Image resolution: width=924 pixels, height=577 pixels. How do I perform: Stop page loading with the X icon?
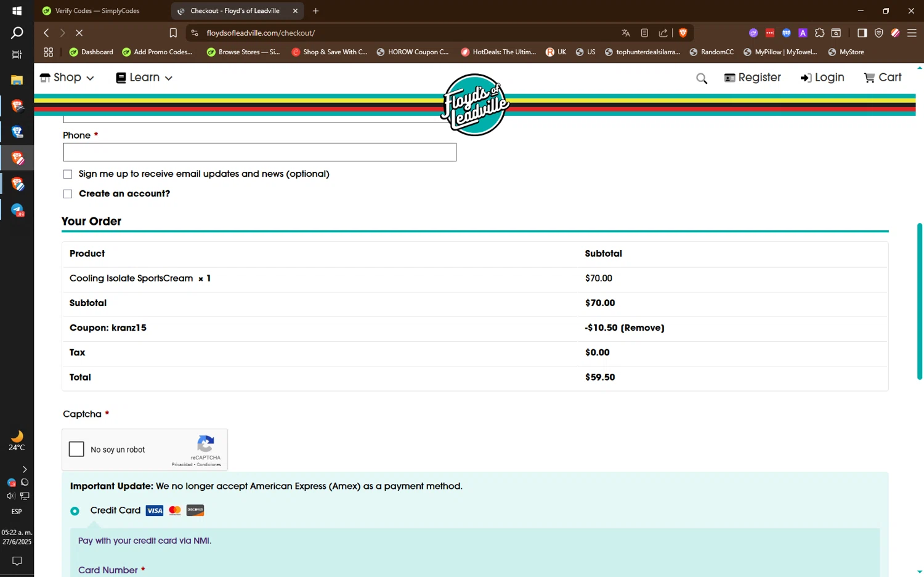[79, 33]
